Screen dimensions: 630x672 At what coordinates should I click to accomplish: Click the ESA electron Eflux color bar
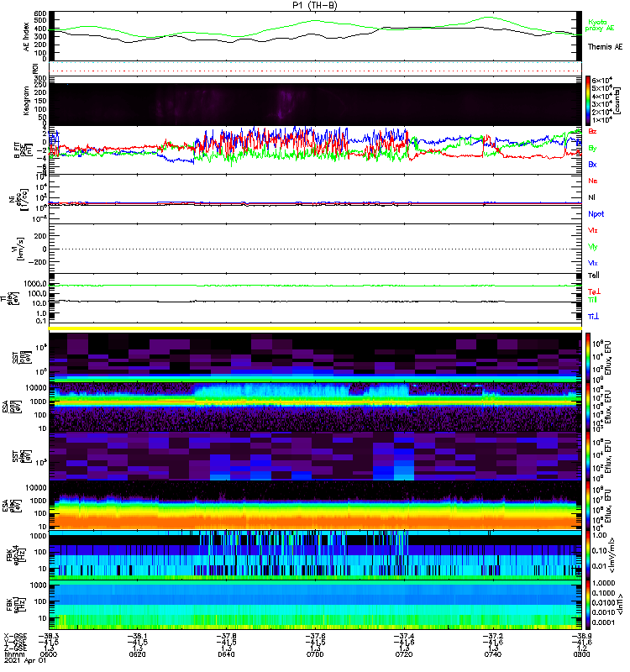[588, 506]
